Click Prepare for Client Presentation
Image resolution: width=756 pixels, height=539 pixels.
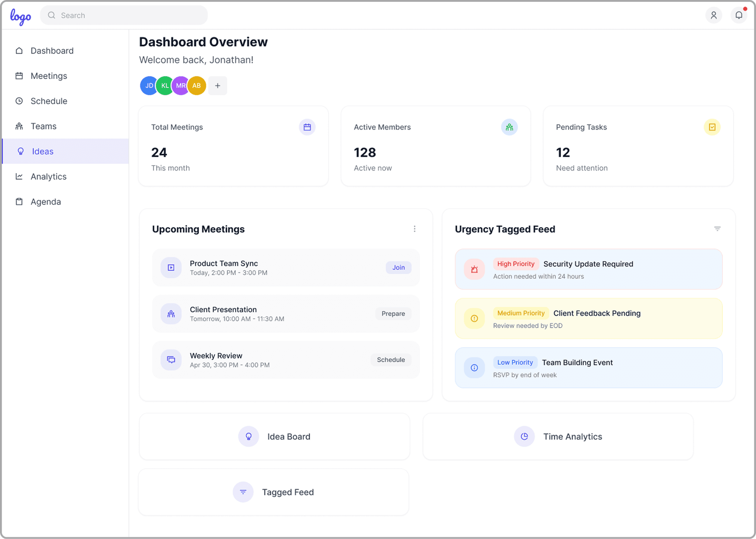[393, 314]
